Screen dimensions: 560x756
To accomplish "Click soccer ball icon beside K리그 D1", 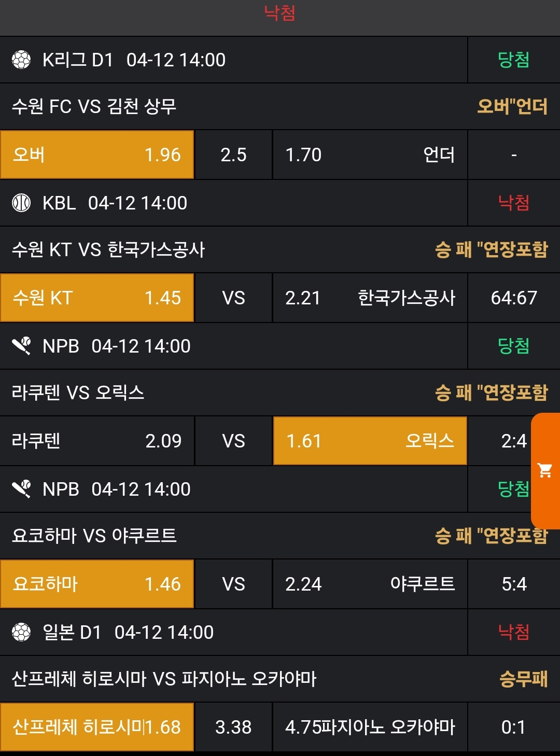I will tap(21, 60).
